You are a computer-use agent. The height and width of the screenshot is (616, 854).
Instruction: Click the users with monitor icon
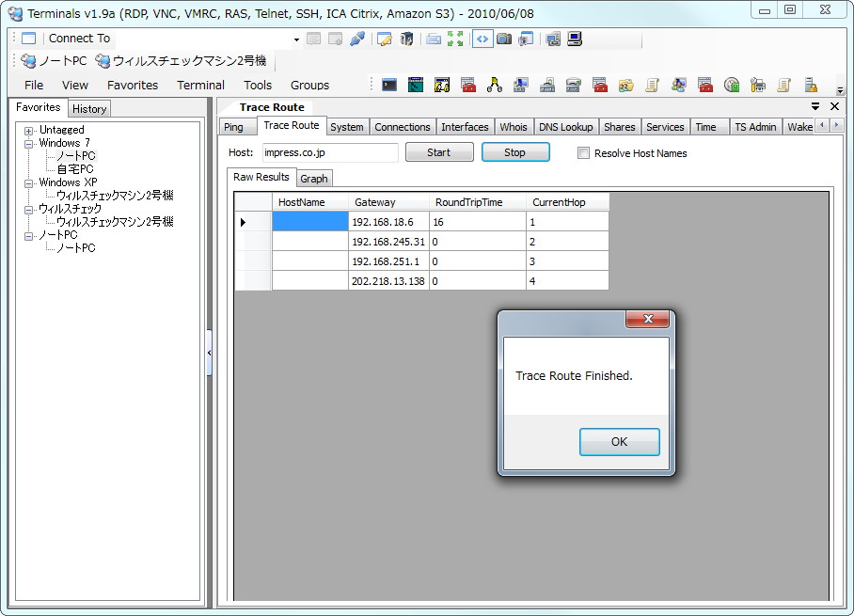[679, 85]
